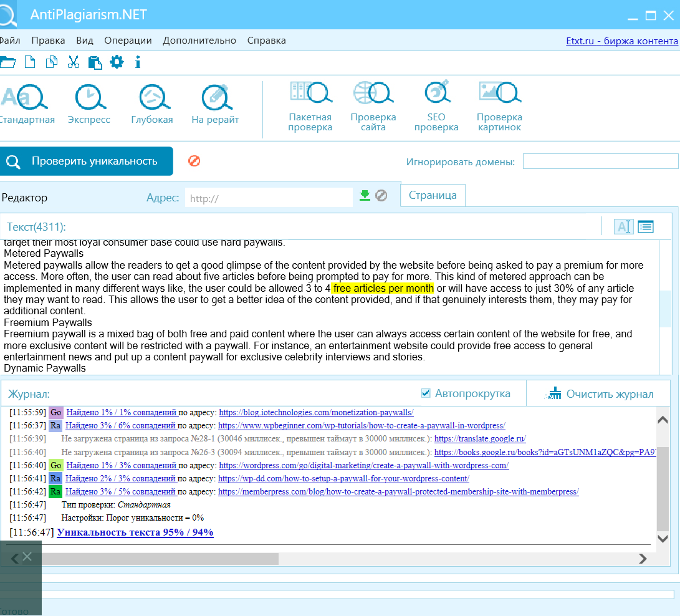
Task: Open the wp-dd.com paywall setup link
Action: pos(343,478)
